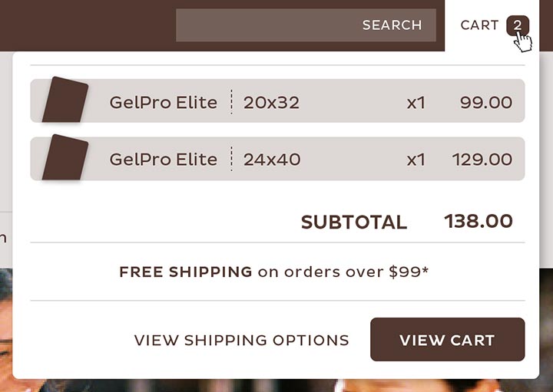
Task: Click the 24x40 size label
Action: tap(272, 160)
